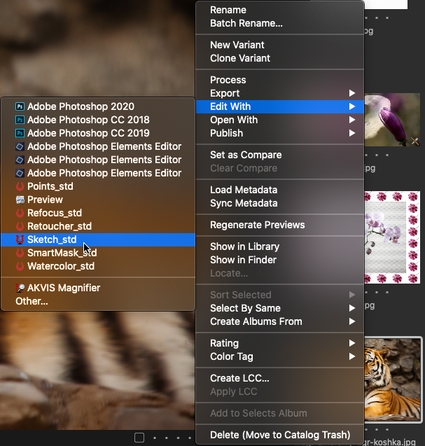Click the Adobe Photoshop 2020 icon
Viewport: 425px width, 446px height.
click(20, 107)
